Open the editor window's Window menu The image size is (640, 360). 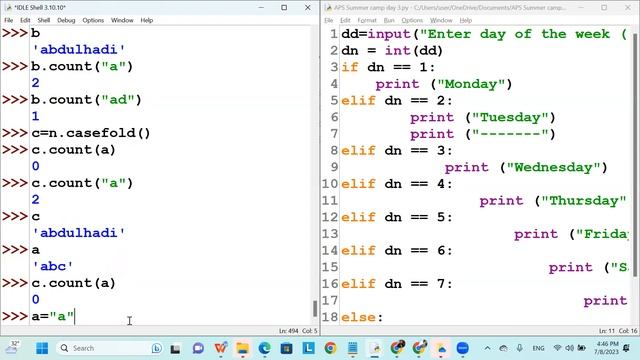(x=441, y=20)
